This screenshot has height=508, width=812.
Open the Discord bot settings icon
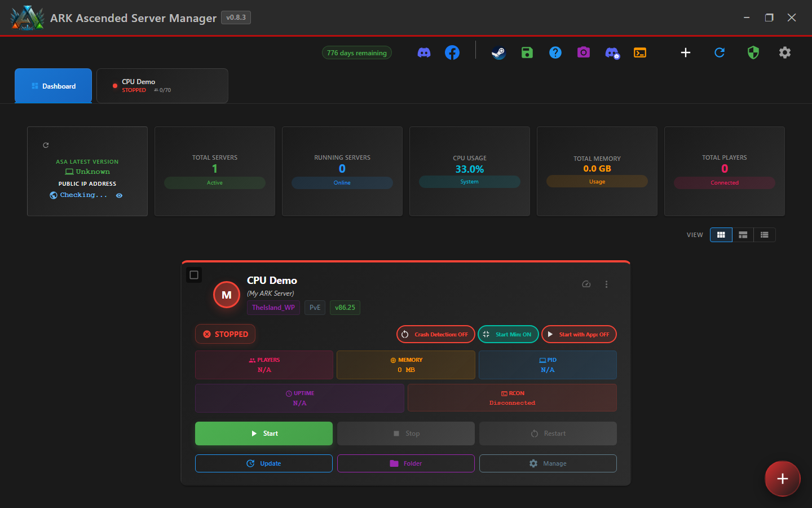[x=612, y=52]
